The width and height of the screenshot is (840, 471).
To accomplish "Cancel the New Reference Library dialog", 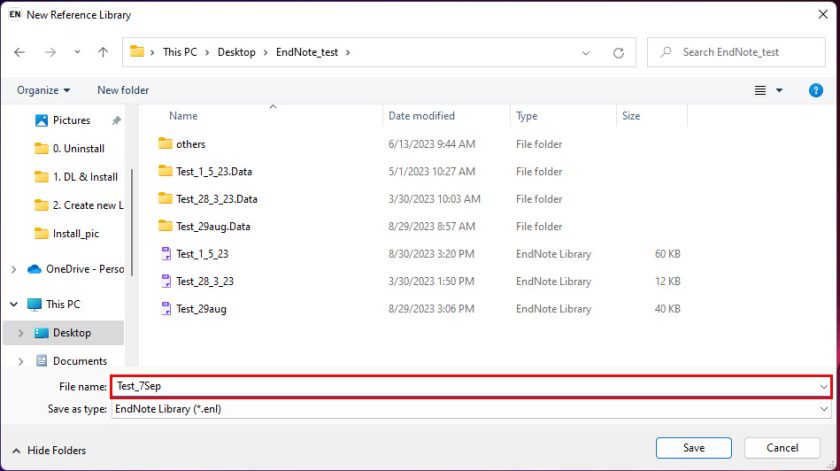I will click(x=782, y=447).
